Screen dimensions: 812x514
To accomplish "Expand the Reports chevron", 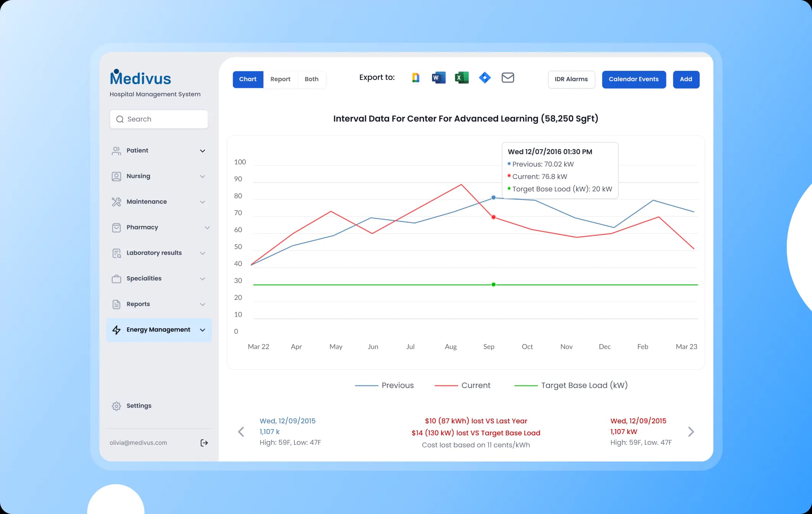I will pos(203,304).
